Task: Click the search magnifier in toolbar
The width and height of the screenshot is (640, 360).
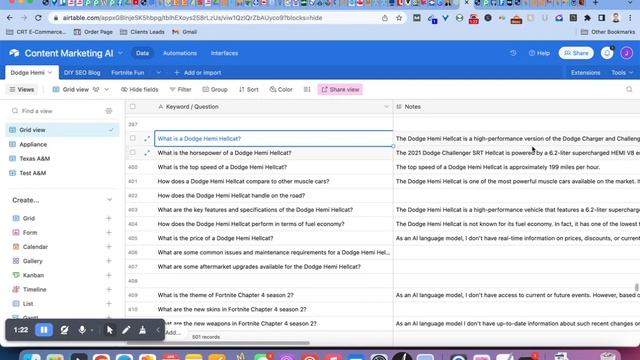Action: (x=629, y=89)
